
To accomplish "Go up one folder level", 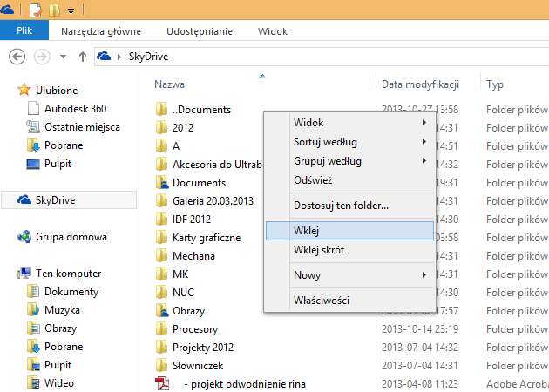I will click(x=83, y=57).
